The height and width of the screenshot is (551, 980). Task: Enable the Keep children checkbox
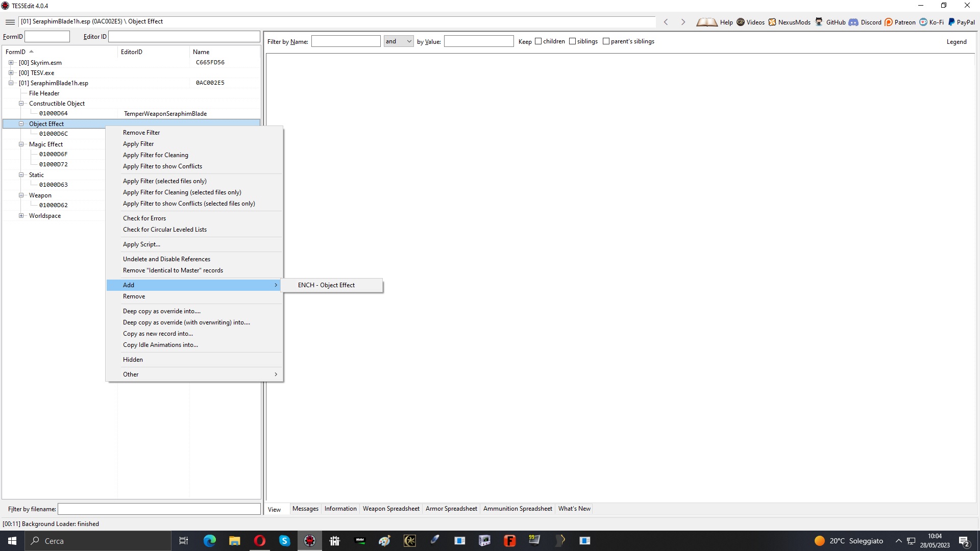pos(538,41)
